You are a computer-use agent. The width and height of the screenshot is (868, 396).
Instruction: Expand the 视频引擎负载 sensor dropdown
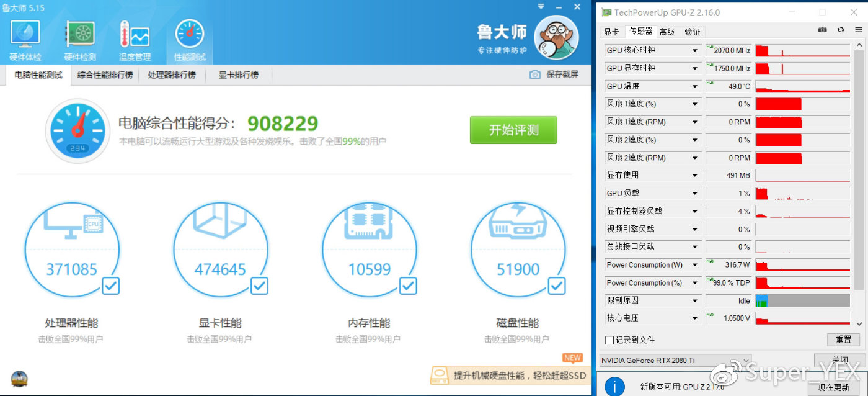(695, 229)
